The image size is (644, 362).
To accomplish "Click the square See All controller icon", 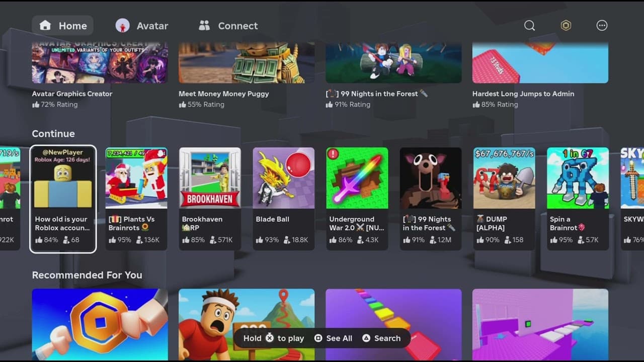I will (x=318, y=338).
